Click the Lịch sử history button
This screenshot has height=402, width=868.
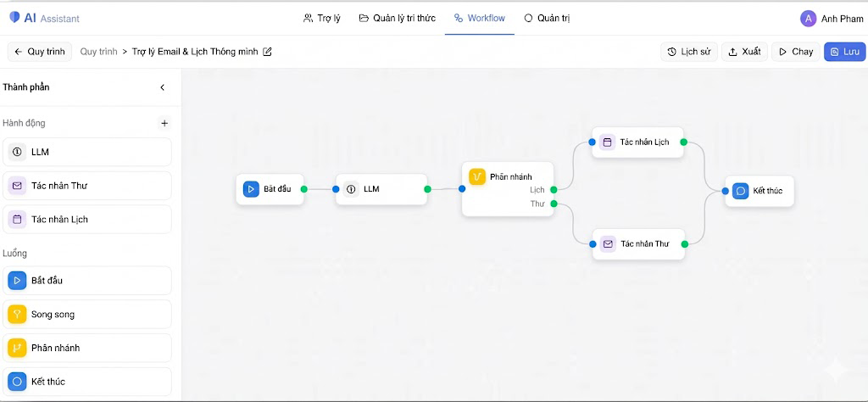(688, 52)
